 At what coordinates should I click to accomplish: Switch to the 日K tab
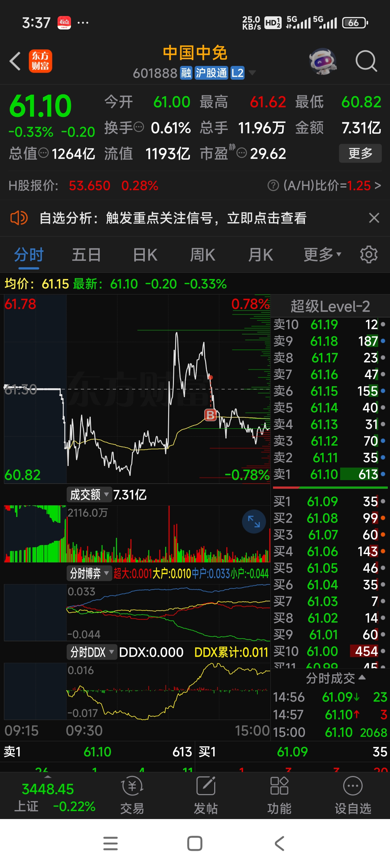[145, 255]
